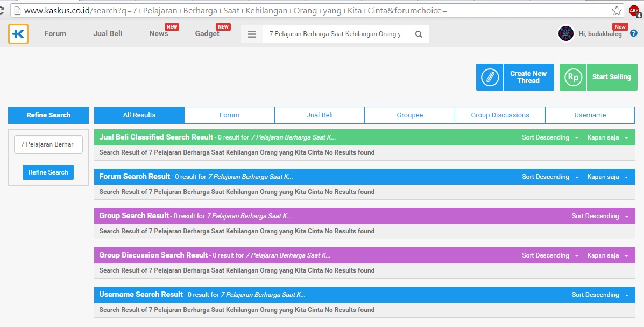Switch to the Forum results tab

pyautogui.click(x=229, y=115)
